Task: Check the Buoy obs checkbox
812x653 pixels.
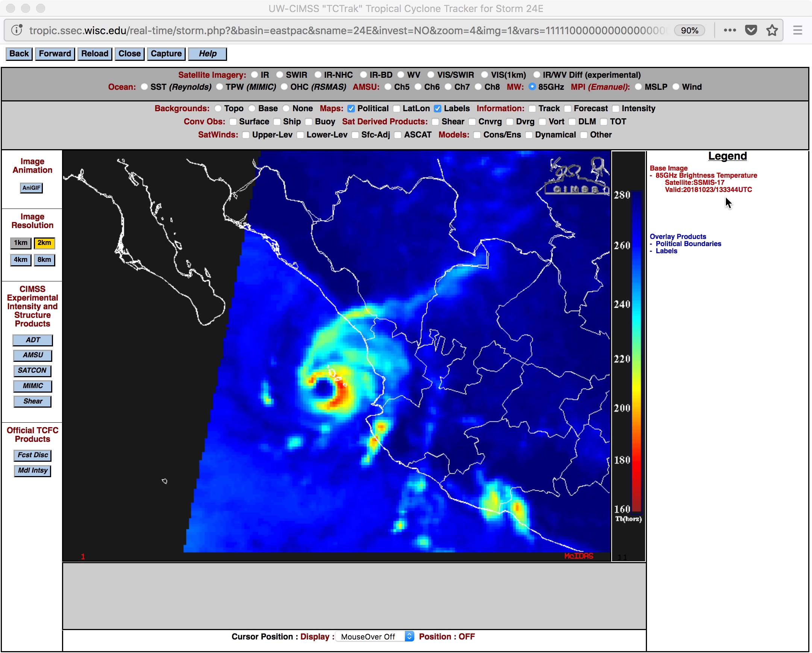Action: [x=309, y=122]
